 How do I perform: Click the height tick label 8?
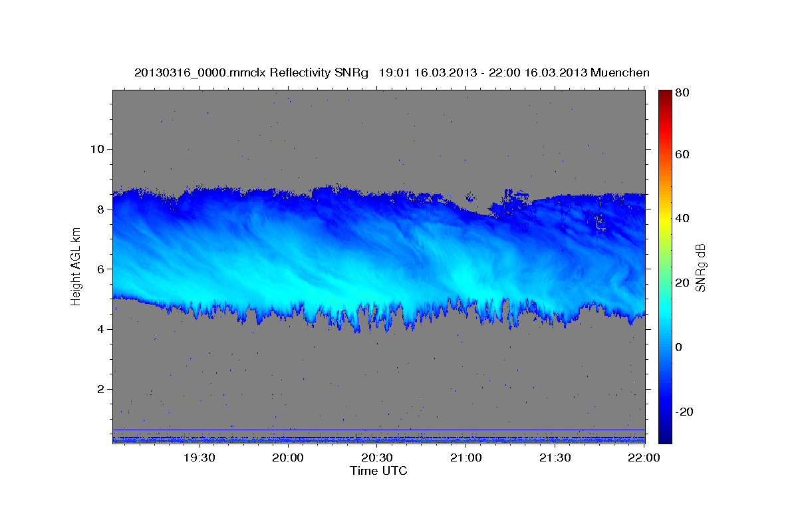[100, 209]
